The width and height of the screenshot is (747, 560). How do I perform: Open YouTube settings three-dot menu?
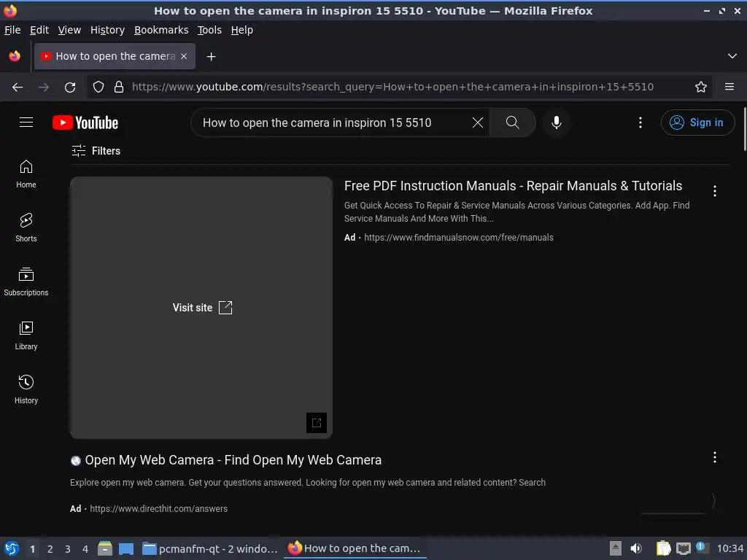coord(640,122)
